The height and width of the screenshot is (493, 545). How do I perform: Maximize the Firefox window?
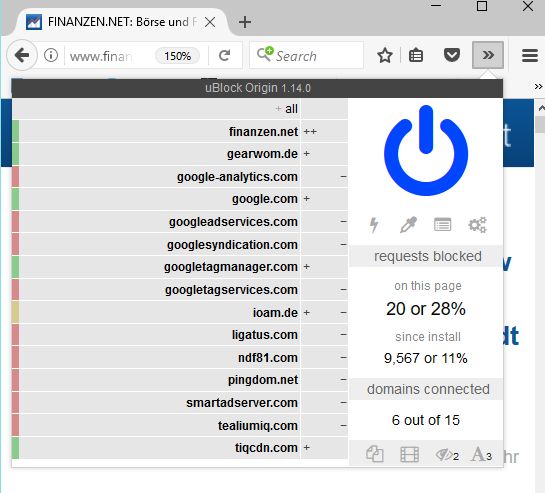482,6
